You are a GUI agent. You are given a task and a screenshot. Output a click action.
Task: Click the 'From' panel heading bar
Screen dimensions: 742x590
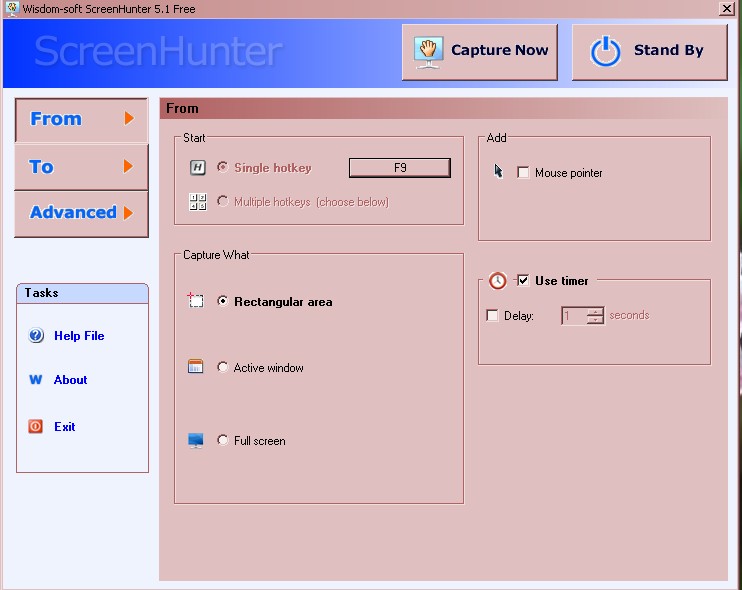coord(443,108)
